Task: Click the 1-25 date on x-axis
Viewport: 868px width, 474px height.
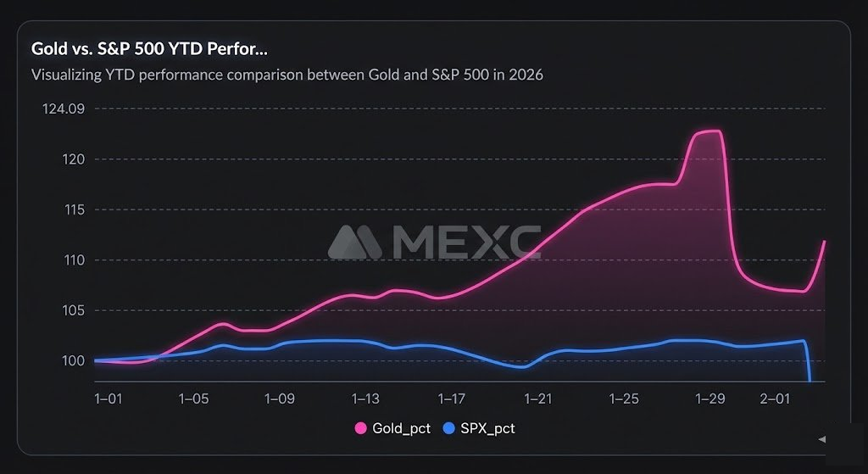Action: (x=624, y=398)
